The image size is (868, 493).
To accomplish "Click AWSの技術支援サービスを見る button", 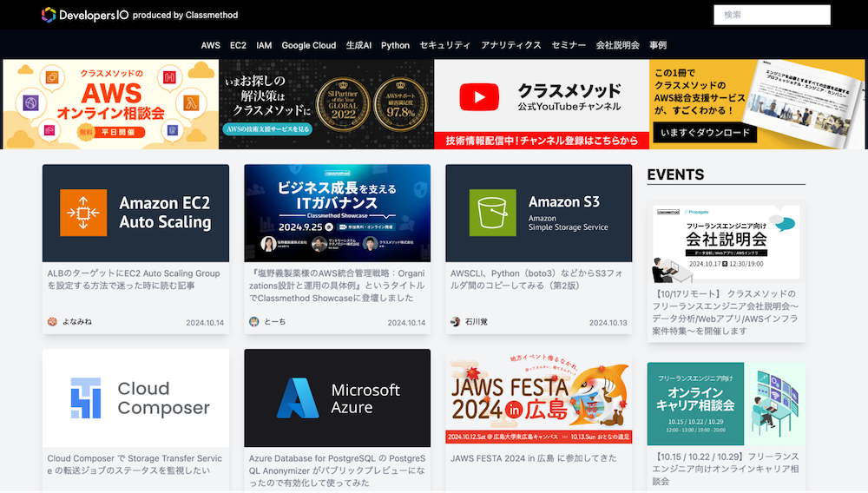I will (268, 129).
